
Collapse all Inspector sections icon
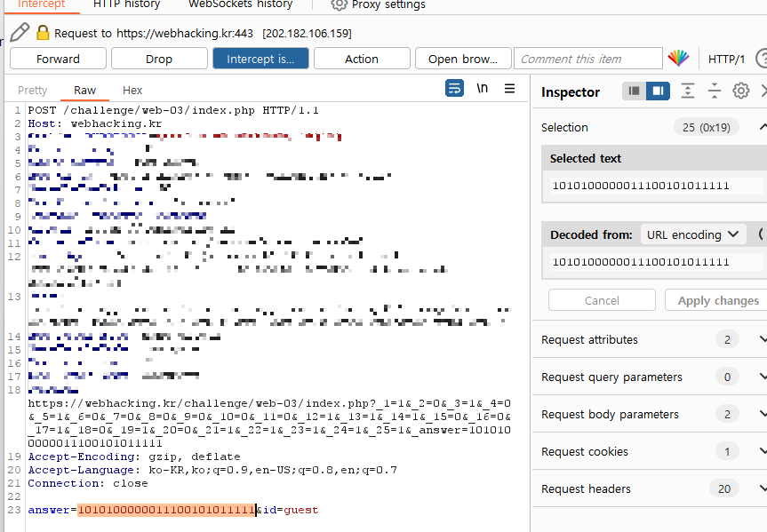[715, 91]
